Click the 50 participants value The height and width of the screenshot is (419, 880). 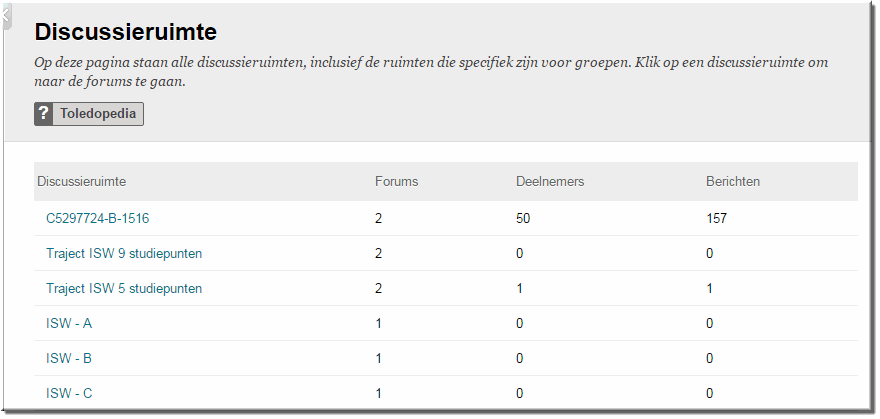[523, 219]
